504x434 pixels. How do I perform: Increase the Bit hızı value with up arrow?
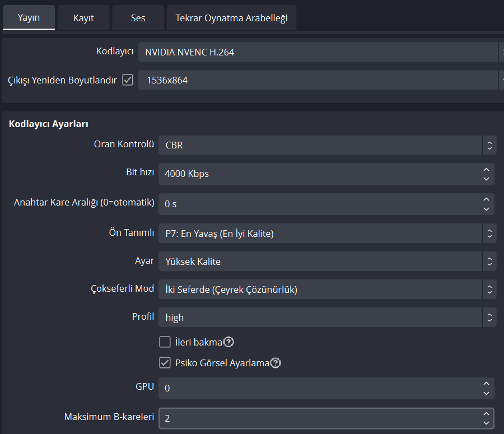[x=486, y=169]
